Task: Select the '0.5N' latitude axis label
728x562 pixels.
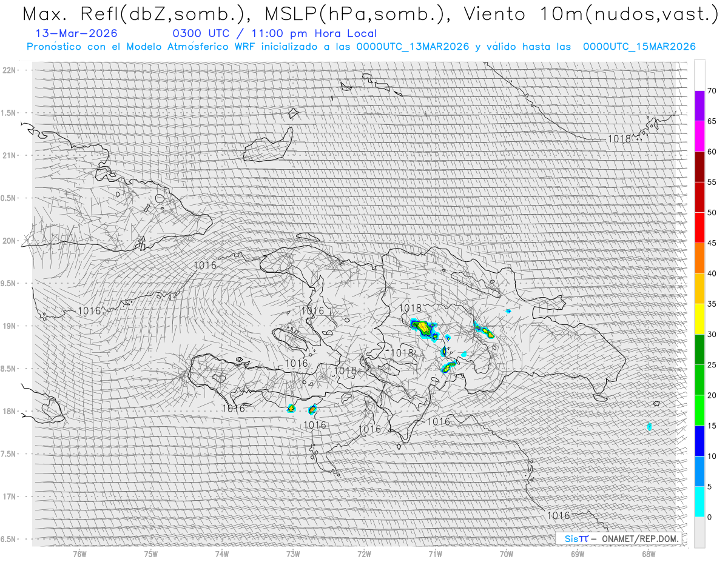Action: 9,198
